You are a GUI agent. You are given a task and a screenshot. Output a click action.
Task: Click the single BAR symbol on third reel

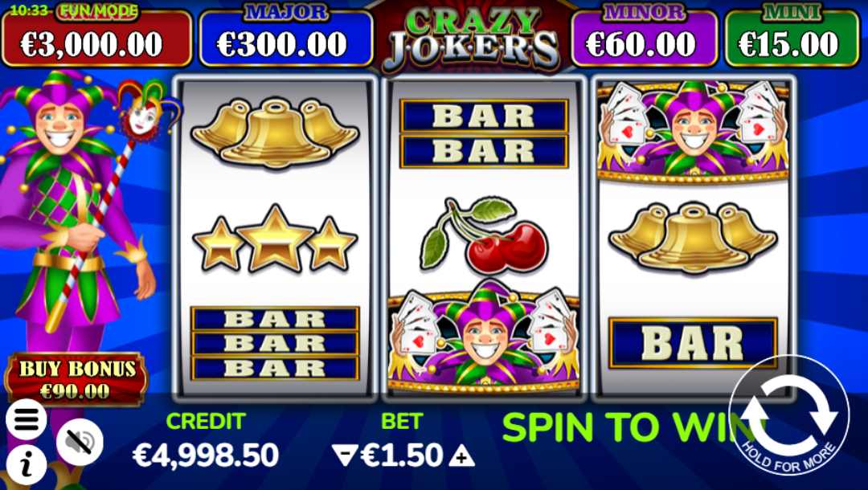click(693, 343)
